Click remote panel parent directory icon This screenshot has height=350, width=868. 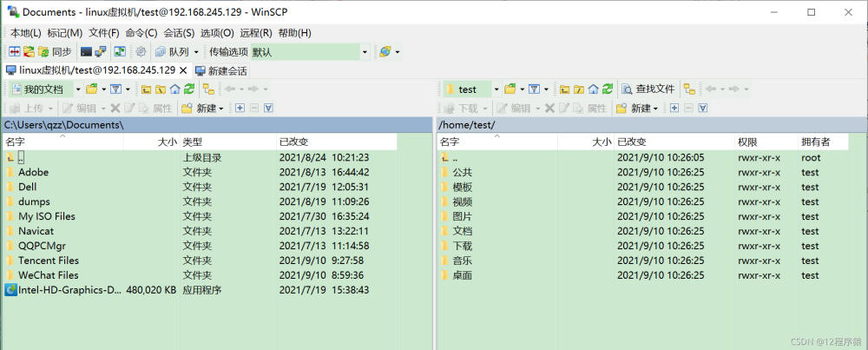click(x=565, y=89)
